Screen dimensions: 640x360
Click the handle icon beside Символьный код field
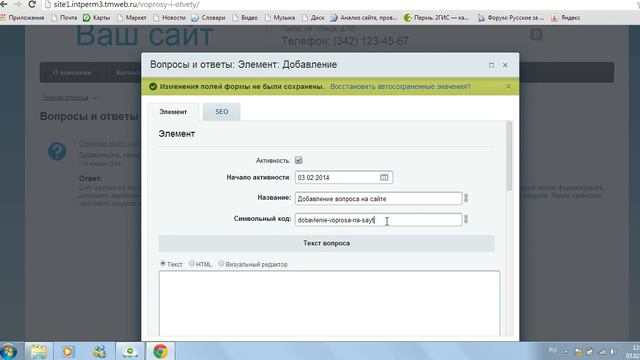(x=466, y=220)
